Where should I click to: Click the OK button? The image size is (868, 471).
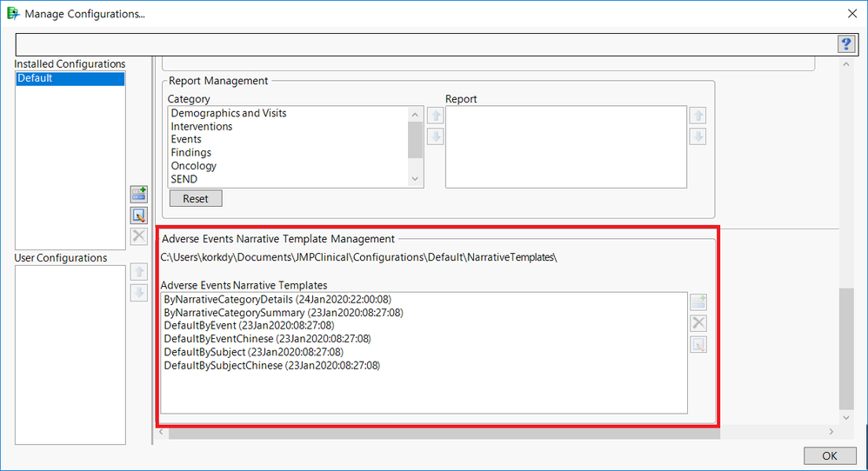coord(830,455)
